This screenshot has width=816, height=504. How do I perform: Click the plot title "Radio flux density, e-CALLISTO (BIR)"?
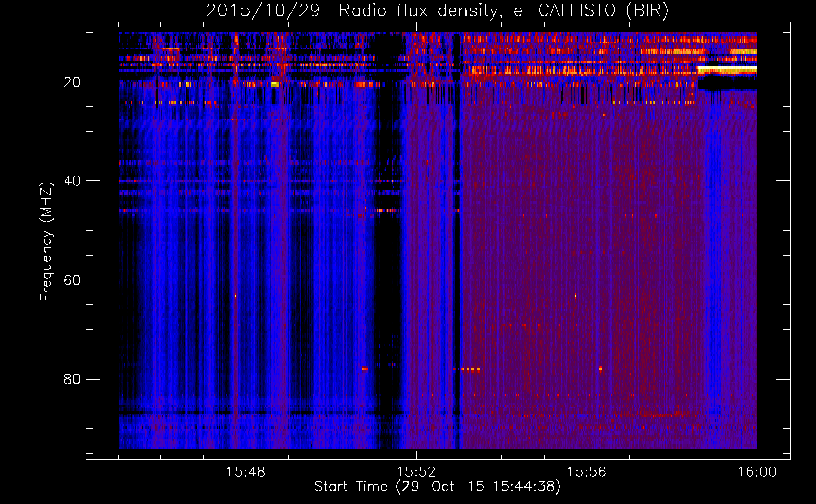pyautogui.click(x=503, y=11)
